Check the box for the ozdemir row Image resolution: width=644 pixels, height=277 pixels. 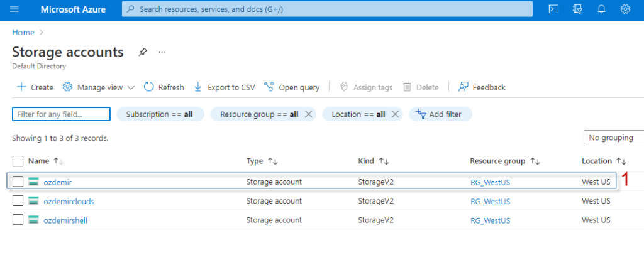pos(18,182)
